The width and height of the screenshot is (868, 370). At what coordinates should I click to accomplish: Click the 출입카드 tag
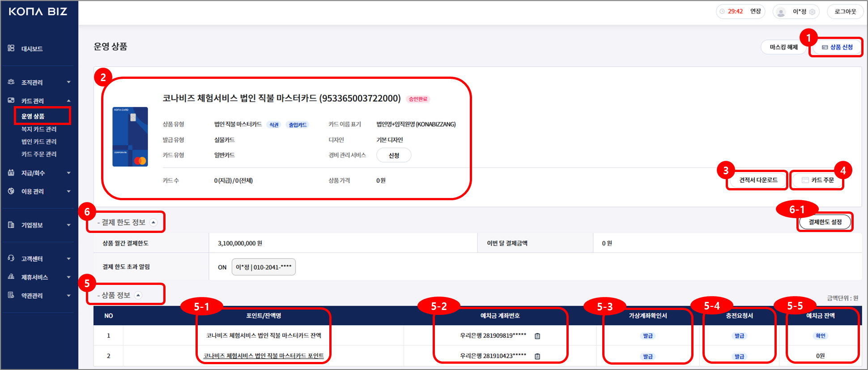(x=298, y=125)
